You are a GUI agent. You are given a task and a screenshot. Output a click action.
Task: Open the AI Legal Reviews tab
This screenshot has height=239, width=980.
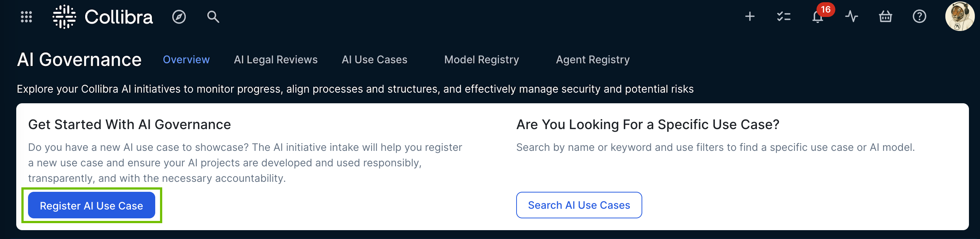275,60
